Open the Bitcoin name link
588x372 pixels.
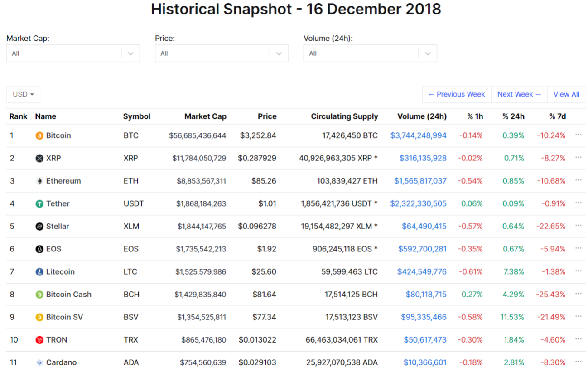click(58, 135)
